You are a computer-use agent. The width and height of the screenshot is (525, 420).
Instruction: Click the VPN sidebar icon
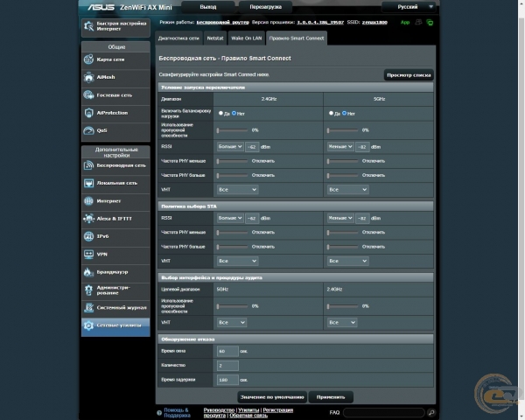coord(88,255)
